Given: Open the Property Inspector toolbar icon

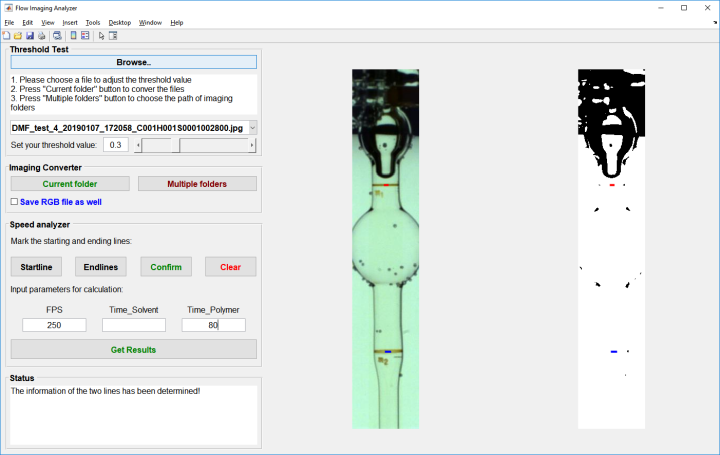Looking at the screenshot, I should click(113, 35).
